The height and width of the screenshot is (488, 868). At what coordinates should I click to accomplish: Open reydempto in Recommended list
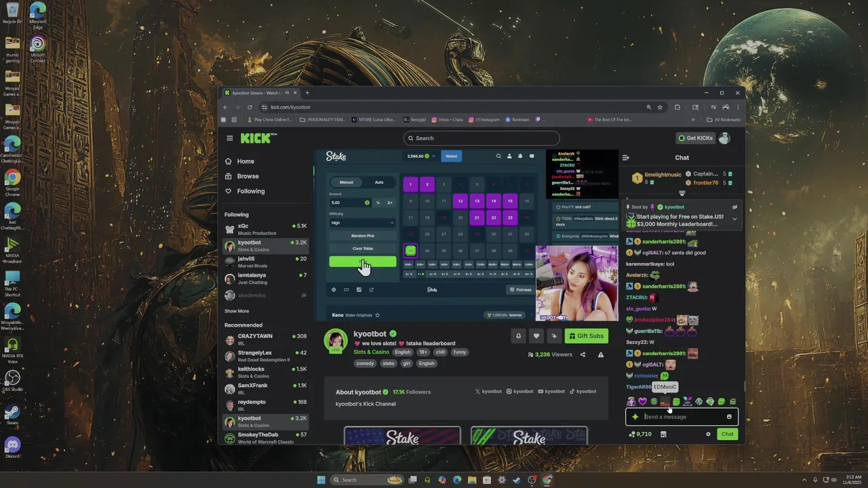(266, 405)
